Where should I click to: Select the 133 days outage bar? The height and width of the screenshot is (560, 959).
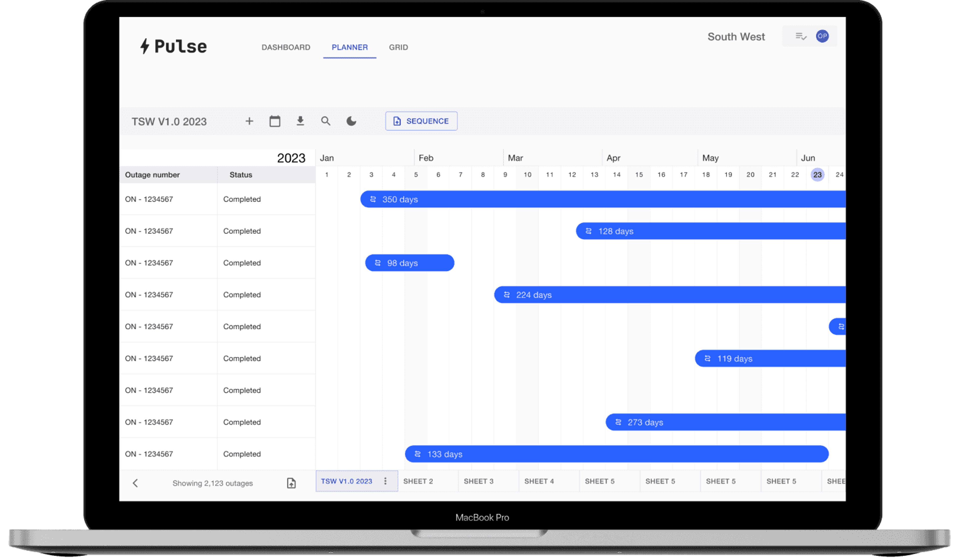(617, 454)
